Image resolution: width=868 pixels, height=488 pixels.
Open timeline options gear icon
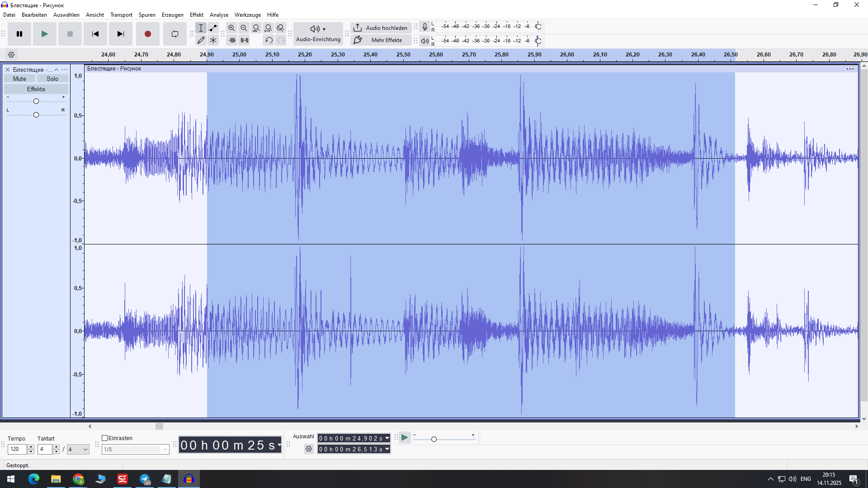[12, 55]
